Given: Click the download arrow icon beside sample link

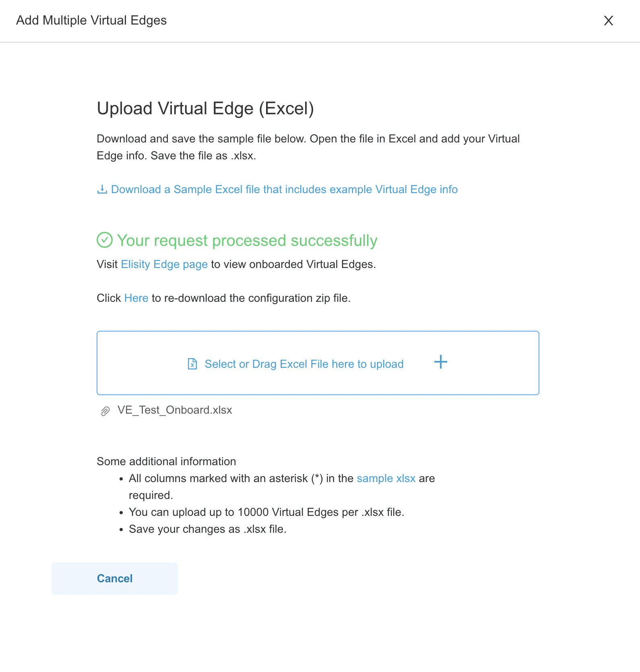Looking at the screenshot, I should pyautogui.click(x=102, y=190).
